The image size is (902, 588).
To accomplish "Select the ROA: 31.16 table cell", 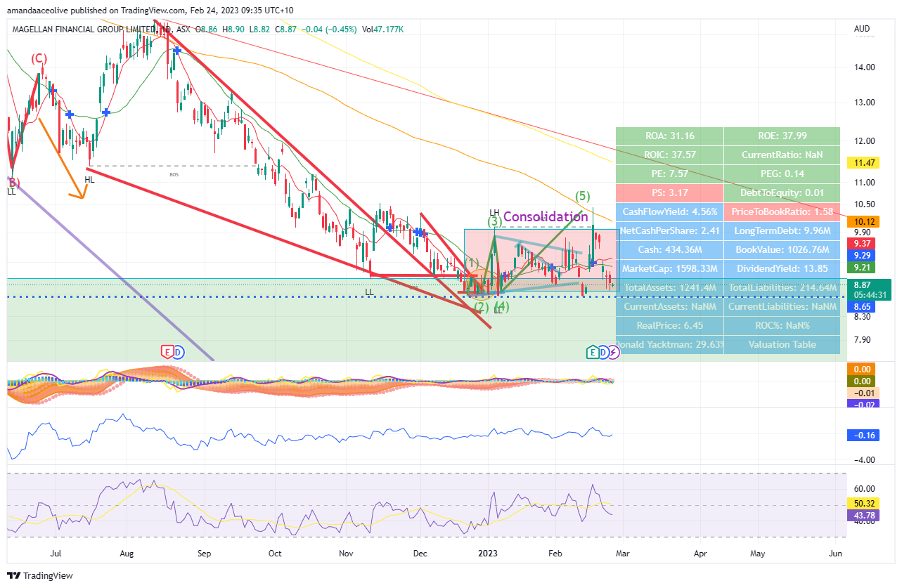I will (x=669, y=136).
